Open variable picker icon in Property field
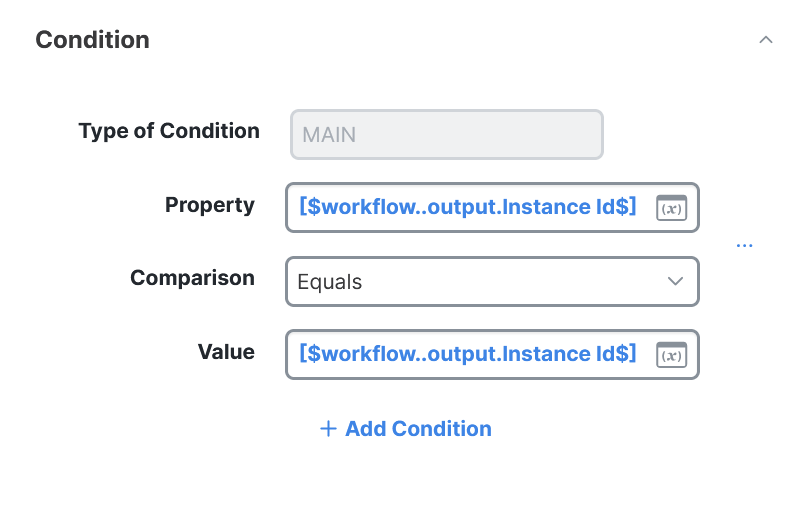This screenshot has height=515, width=806. [672, 207]
